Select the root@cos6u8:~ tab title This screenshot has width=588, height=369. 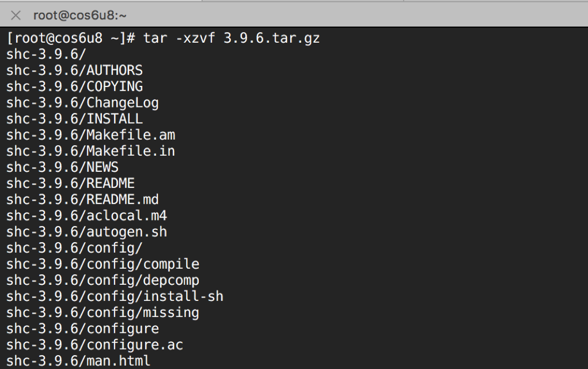(x=80, y=16)
